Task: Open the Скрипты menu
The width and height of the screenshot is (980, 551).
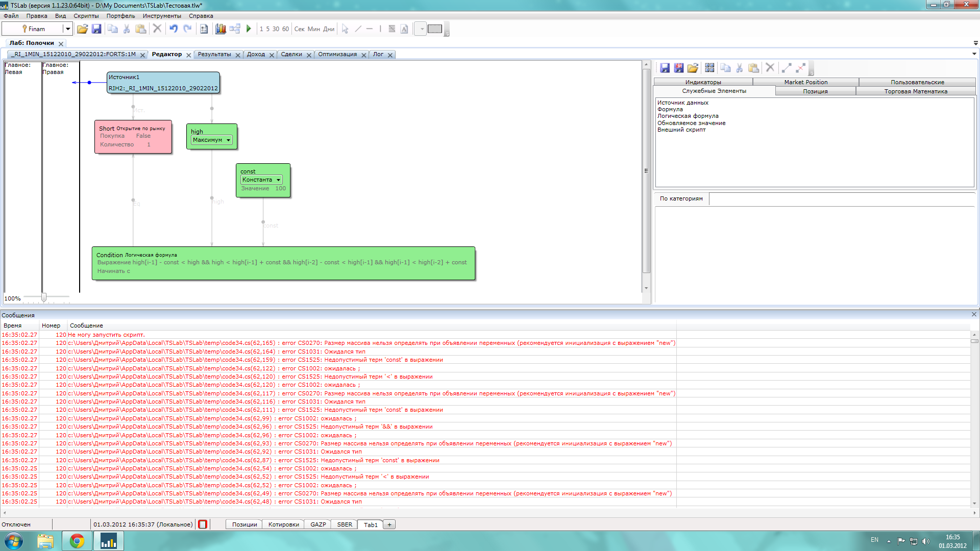Action: coord(86,16)
